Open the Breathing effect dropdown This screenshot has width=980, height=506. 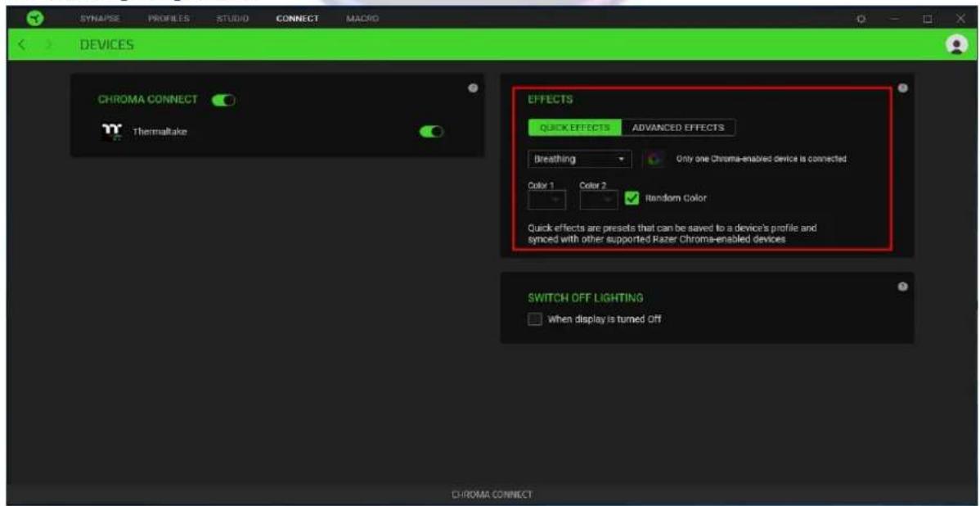click(x=579, y=159)
